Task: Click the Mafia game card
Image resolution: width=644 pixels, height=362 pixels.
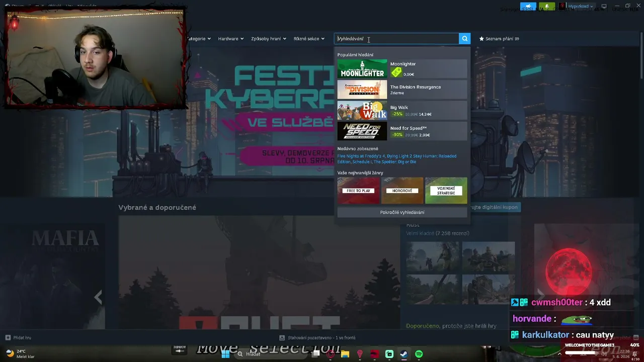Action: 53,276
